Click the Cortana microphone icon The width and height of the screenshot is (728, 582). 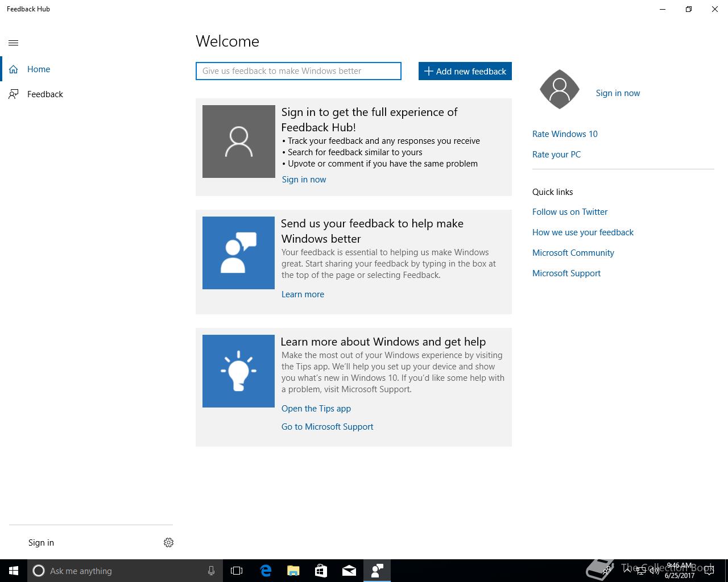tap(211, 571)
